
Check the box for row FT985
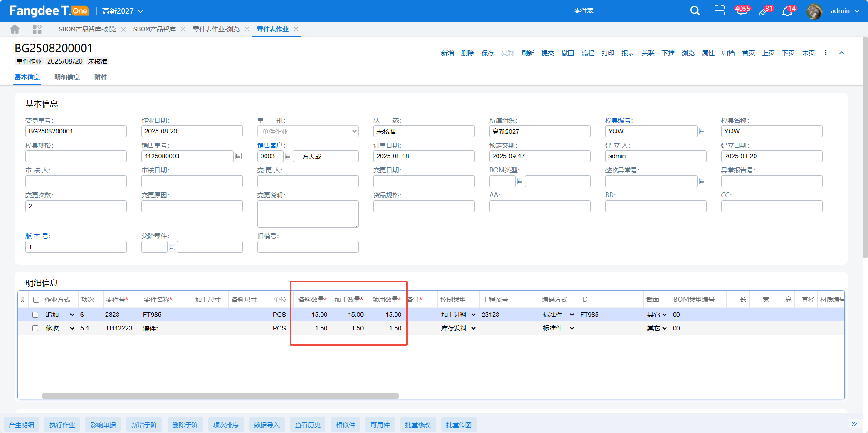click(x=35, y=315)
